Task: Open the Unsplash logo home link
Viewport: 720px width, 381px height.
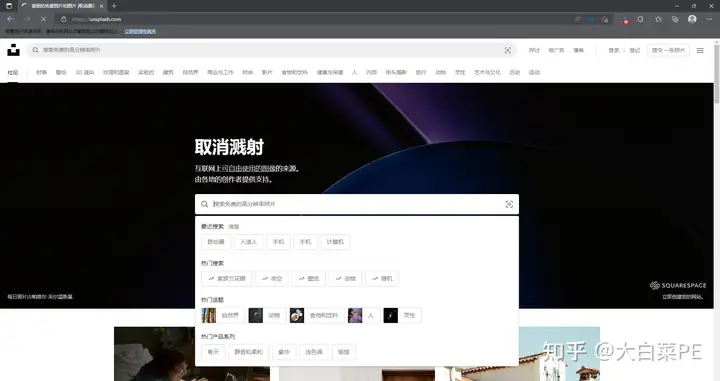Action: pos(13,50)
